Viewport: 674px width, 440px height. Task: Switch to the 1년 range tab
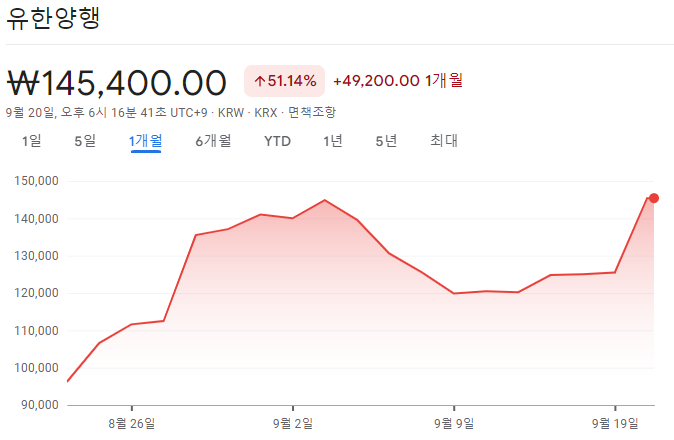pos(333,141)
